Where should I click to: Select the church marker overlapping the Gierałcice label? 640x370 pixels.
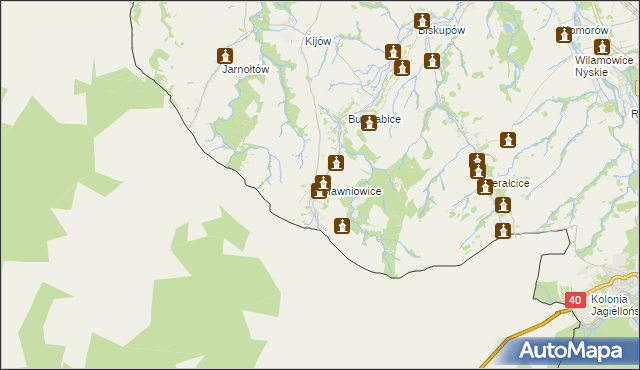point(485,186)
